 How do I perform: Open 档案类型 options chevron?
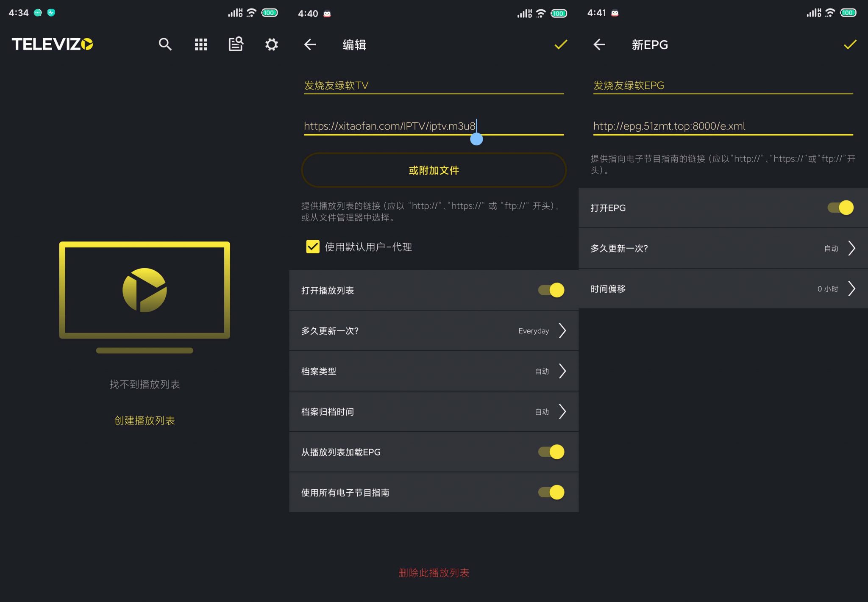[x=562, y=371]
